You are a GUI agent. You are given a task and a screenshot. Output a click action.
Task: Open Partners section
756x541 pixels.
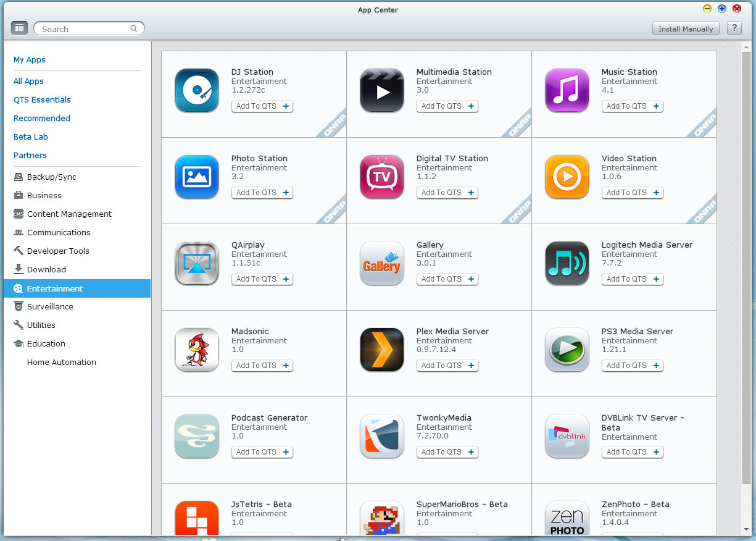coord(30,155)
